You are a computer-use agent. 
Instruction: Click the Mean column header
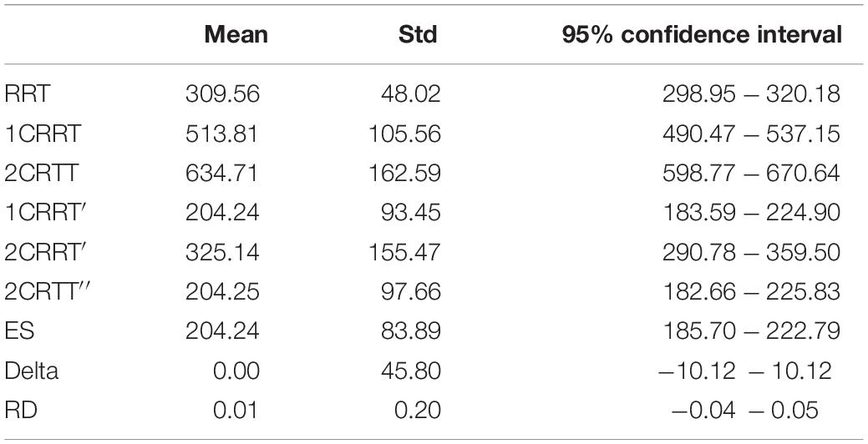coord(236,35)
